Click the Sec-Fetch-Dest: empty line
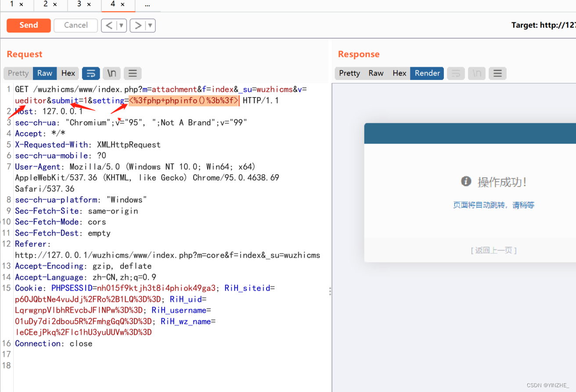Viewport: 576px width, 392px height. coord(63,233)
